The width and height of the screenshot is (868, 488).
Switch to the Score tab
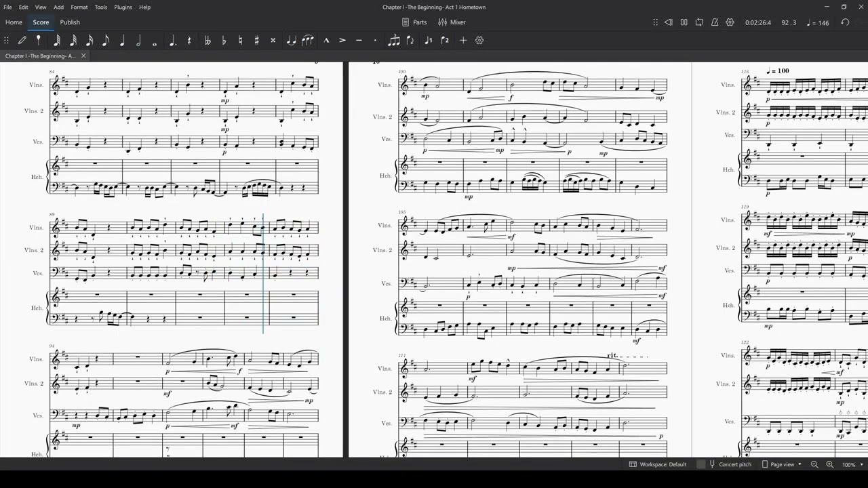(x=41, y=22)
